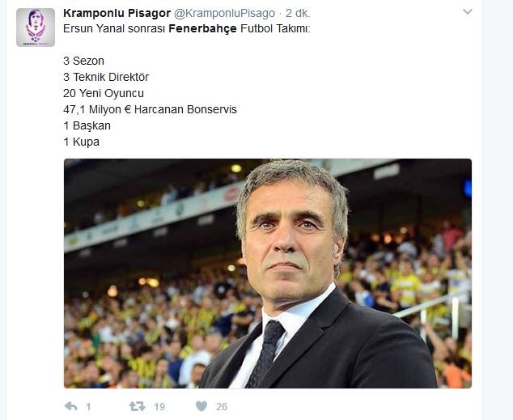
Task: Open the attached photo of the man in a suit
Action: coord(267,273)
